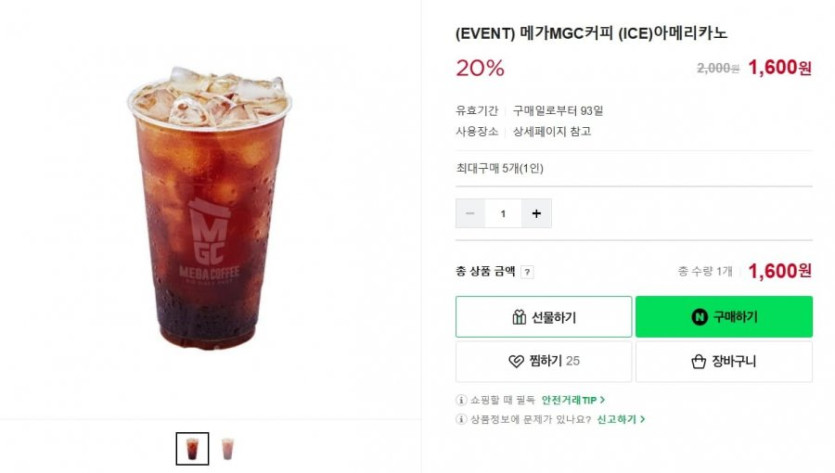Click the quantity input field showing 1
Viewport: 835px width, 473px height.
coord(503,214)
